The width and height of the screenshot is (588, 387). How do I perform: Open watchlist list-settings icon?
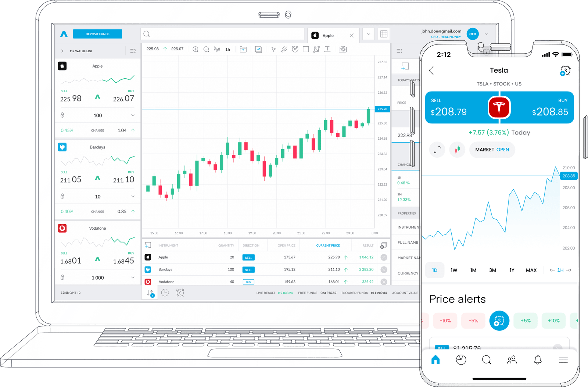click(x=133, y=51)
